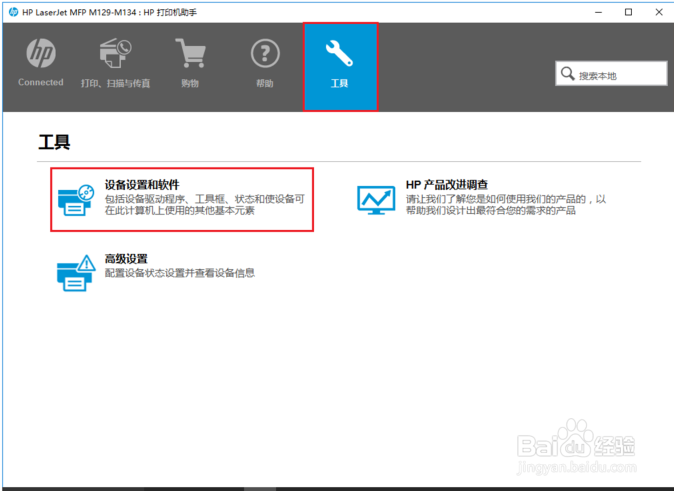Viewport: 674px width, 491px height.
Task: Switch to 打印、扫描与传真 tab label
Action: [x=115, y=83]
